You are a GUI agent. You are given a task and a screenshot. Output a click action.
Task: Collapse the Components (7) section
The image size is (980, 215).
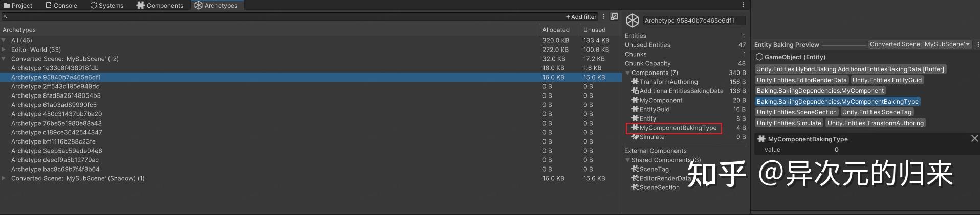click(x=628, y=73)
